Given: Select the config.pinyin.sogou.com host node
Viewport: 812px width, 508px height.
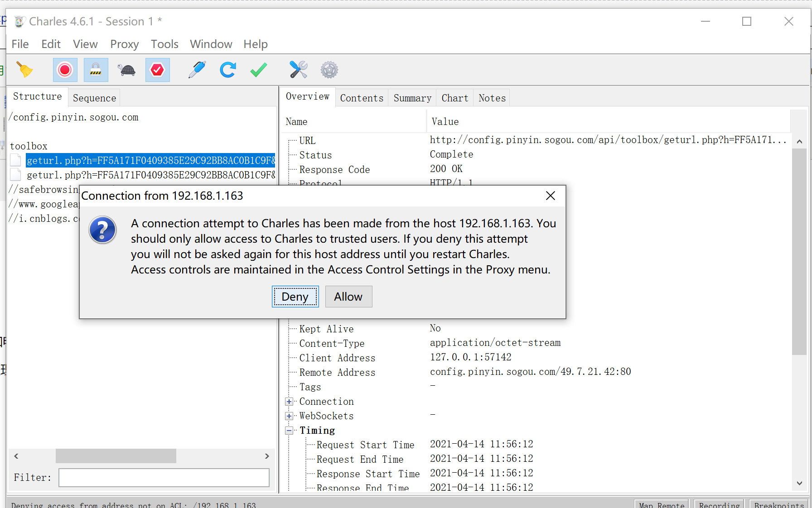Looking at the screenshot, I should tap(75, 117).
